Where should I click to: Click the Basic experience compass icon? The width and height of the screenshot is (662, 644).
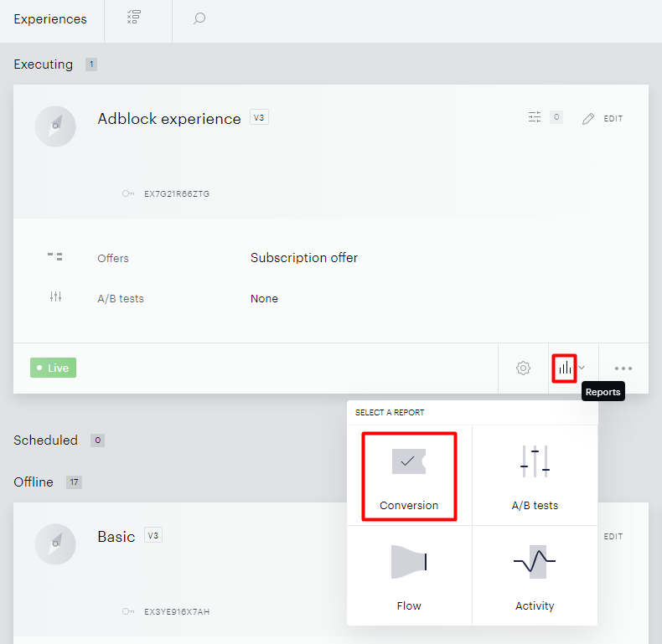[x=55, y=544]
